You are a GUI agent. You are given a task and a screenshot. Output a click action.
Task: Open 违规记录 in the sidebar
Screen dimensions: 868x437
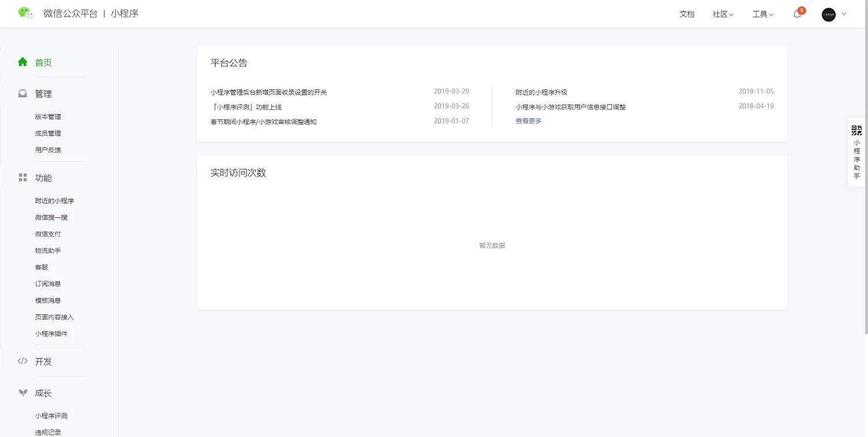tap(48, 432)
